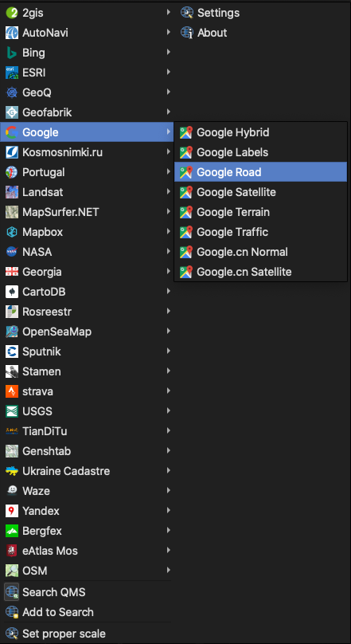
Task: Expand the OSM submenu arrow
Action: click(168, 570)
